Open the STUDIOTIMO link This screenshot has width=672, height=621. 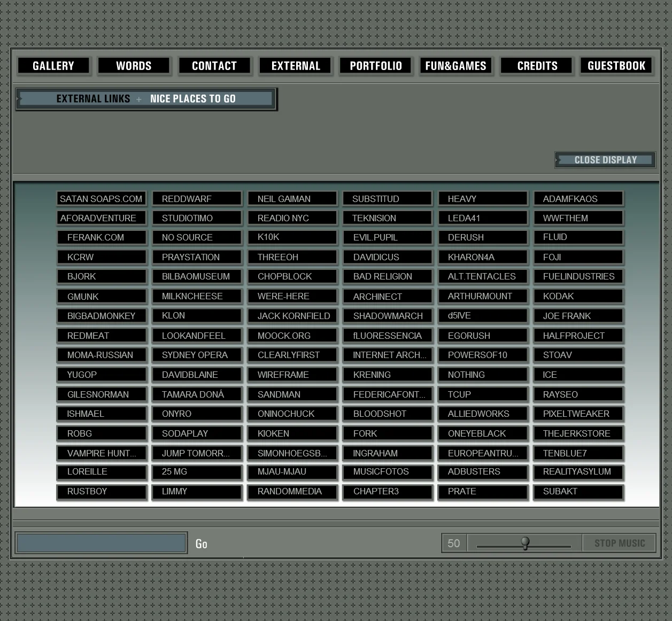[x=197, y=218]
